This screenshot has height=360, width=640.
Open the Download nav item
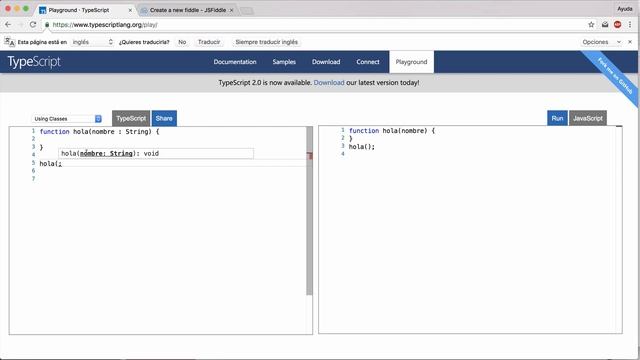[326, 62]
